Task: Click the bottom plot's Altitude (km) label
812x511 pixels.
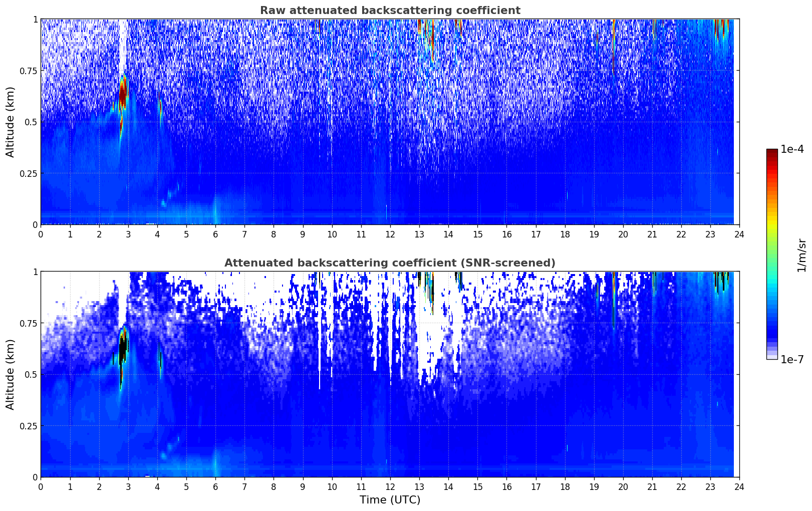Action: point(10,374)
